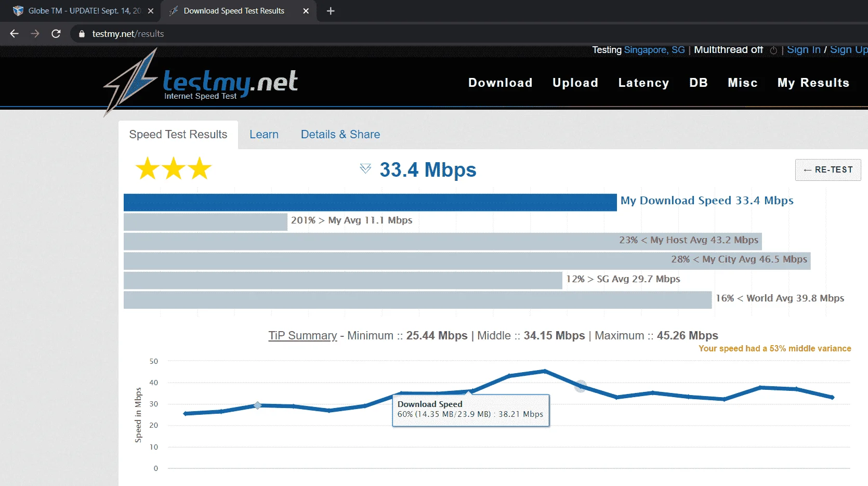Viewport: 868px width, 486px height.
Task: Click highlighted chart point near peak
Action: 581,386
